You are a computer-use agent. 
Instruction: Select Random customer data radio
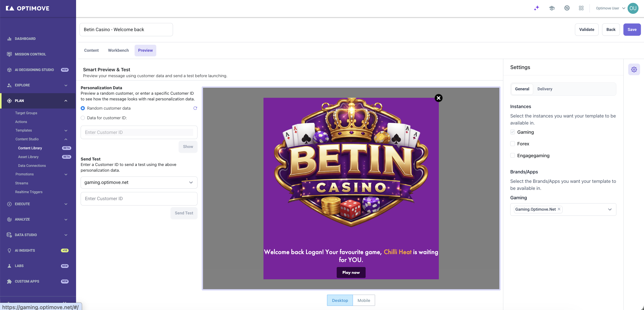[x=83, y=108]
